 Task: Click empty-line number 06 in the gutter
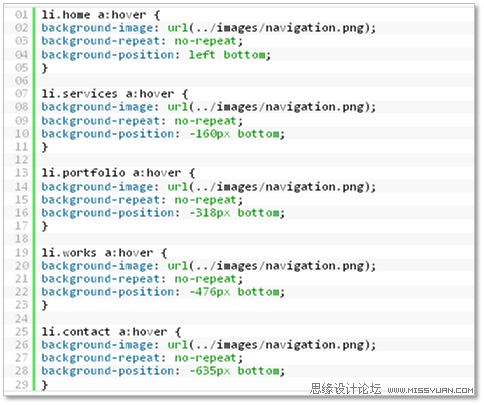pyautogui.click(x=22, y=81)
